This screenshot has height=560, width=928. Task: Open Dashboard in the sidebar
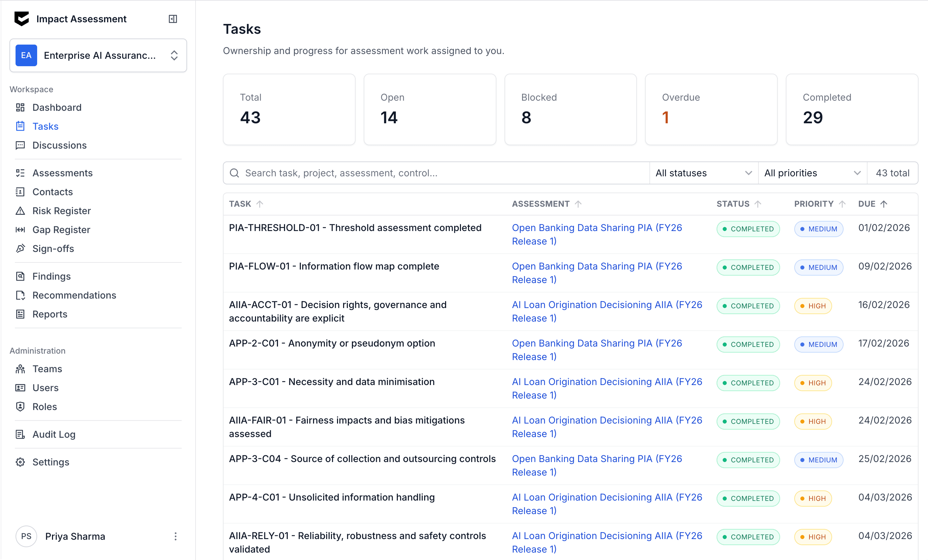click(56, 108)
